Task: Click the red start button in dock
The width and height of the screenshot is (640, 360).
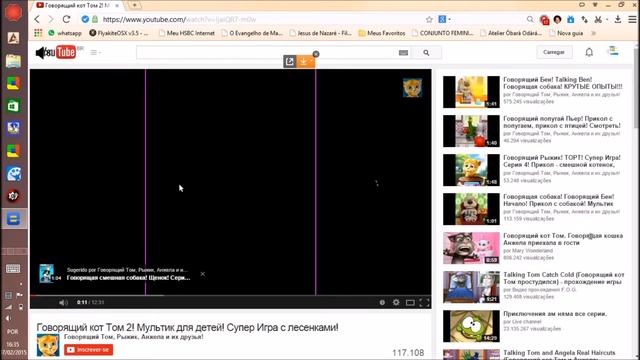Action: coord(13,12)
